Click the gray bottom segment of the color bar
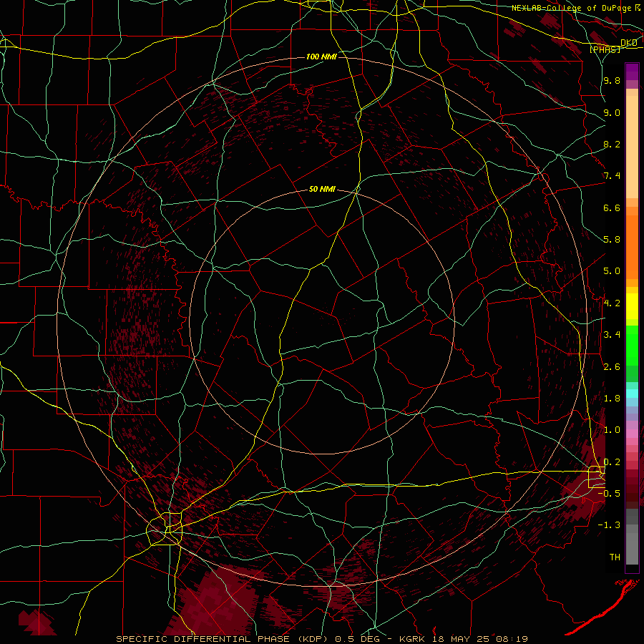 (x=632, y=548)
